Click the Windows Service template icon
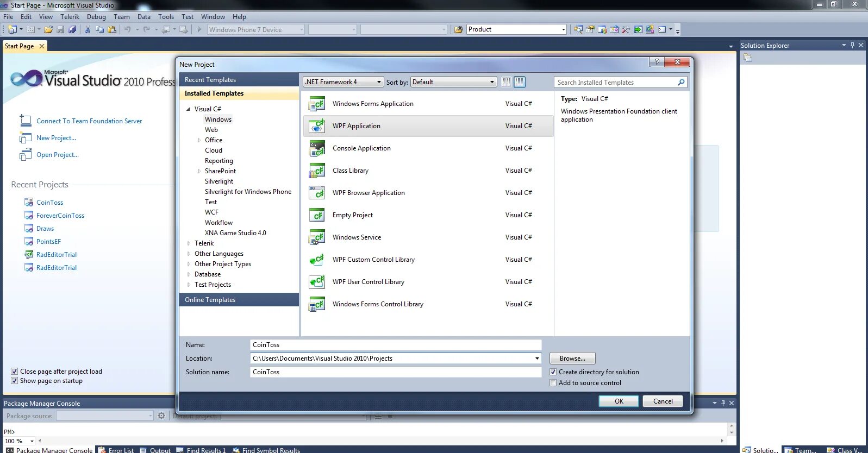This screenshot has width=868, height=453. click(x=317, y=237)
